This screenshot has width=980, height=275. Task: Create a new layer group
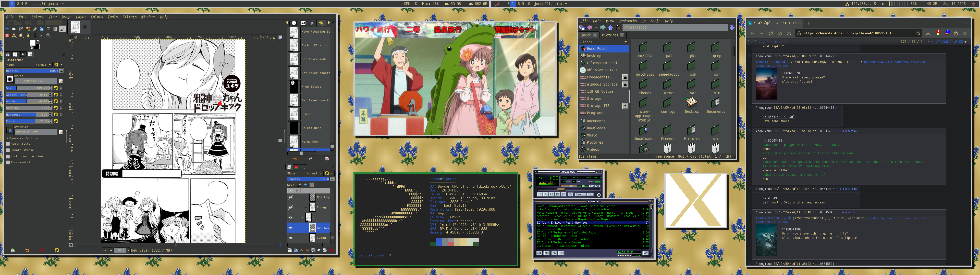coord(296,250)
